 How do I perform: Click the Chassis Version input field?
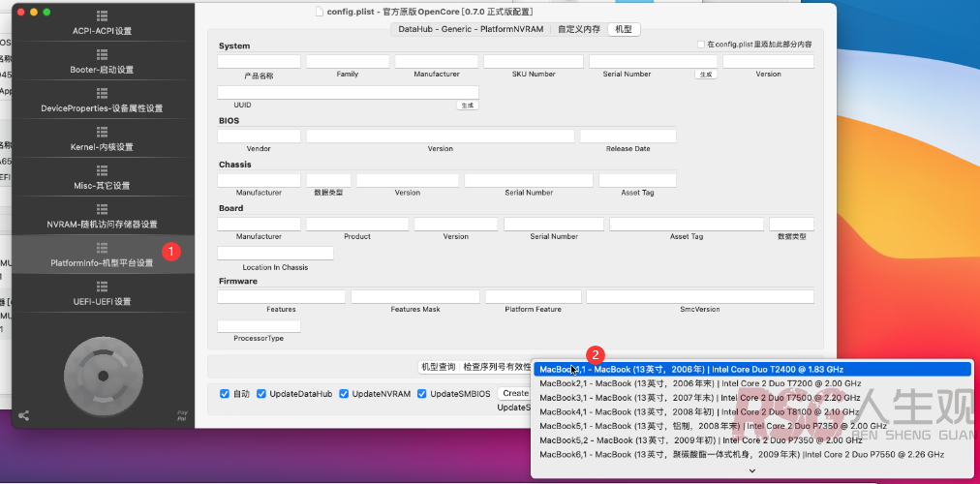[x=408, y=180]
